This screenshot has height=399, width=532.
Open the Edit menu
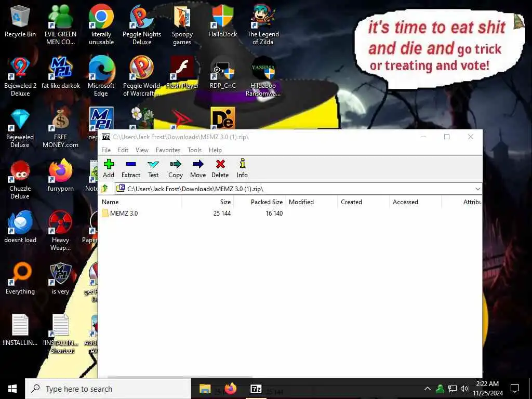(x=123, y=150)
